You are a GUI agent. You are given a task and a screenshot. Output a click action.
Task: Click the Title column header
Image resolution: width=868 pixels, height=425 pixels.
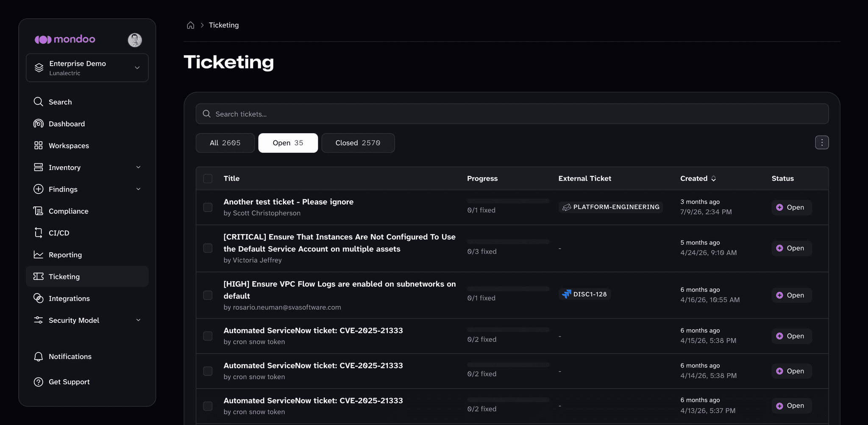click(231, 179)
